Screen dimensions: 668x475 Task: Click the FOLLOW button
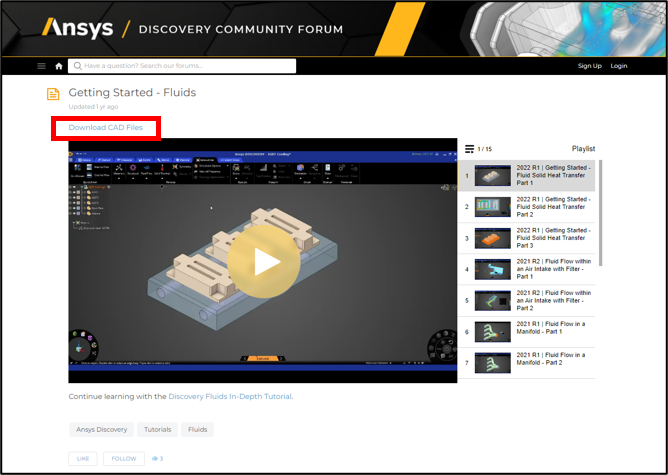click(124, 459)
